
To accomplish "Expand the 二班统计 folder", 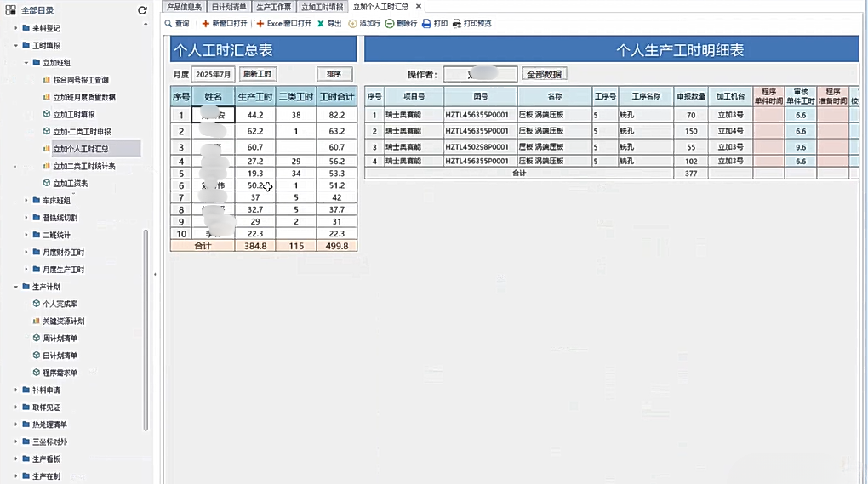I will 26,235.
